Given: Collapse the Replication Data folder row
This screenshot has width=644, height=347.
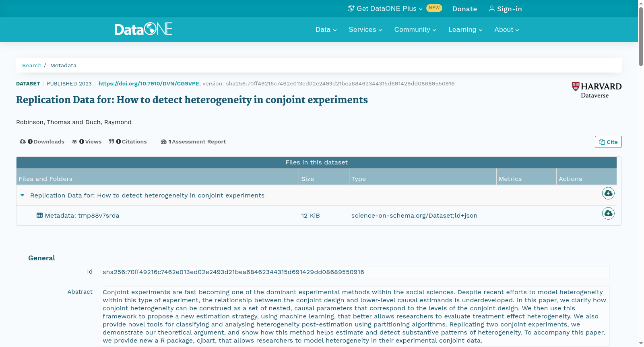Looking at the screenshot, I should point(23,195).
